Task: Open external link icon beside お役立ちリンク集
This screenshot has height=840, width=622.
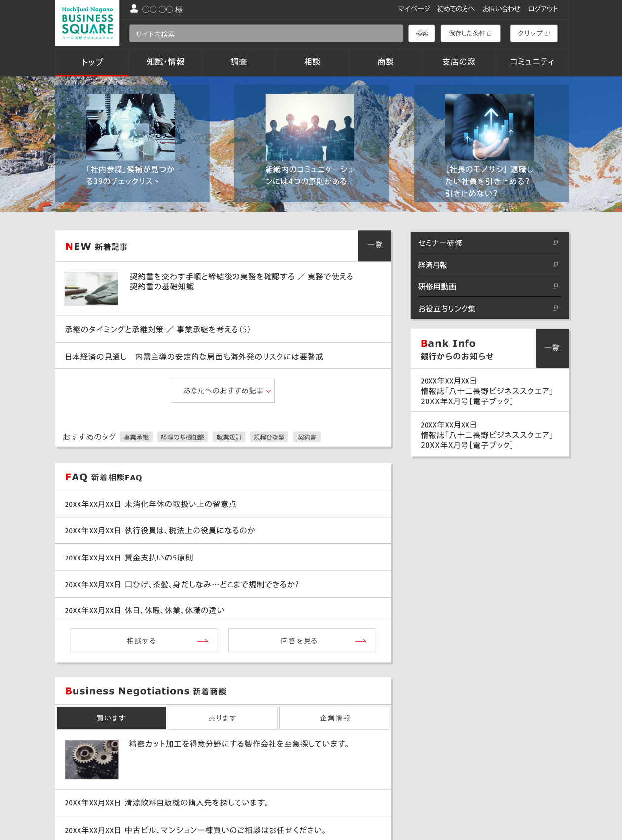Action: click(555, 308)
